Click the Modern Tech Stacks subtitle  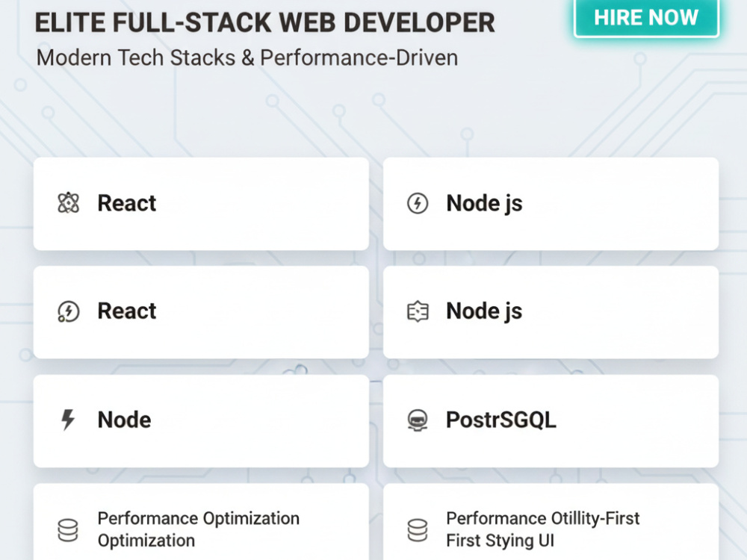(x=247, y=57)
